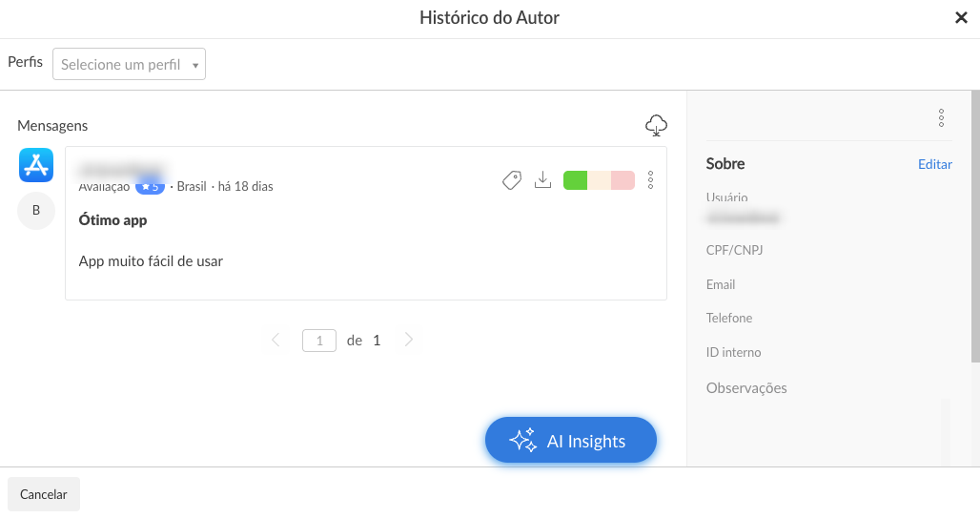Image resolution: width=980 pixels, height=518 pixels.
Task: Open the author sidebar three-dot menu
Action: click(x=941, y=118)
